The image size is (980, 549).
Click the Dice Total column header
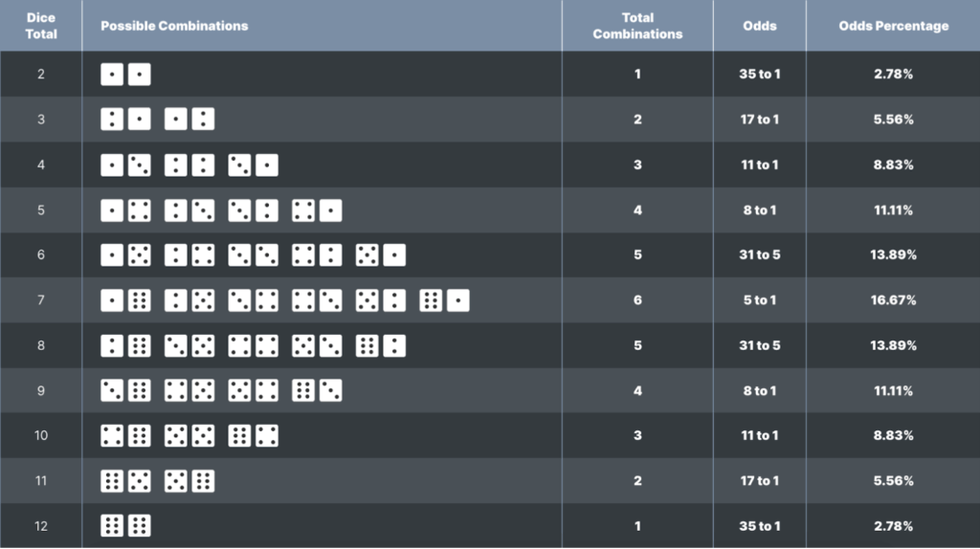click(41, 26)
